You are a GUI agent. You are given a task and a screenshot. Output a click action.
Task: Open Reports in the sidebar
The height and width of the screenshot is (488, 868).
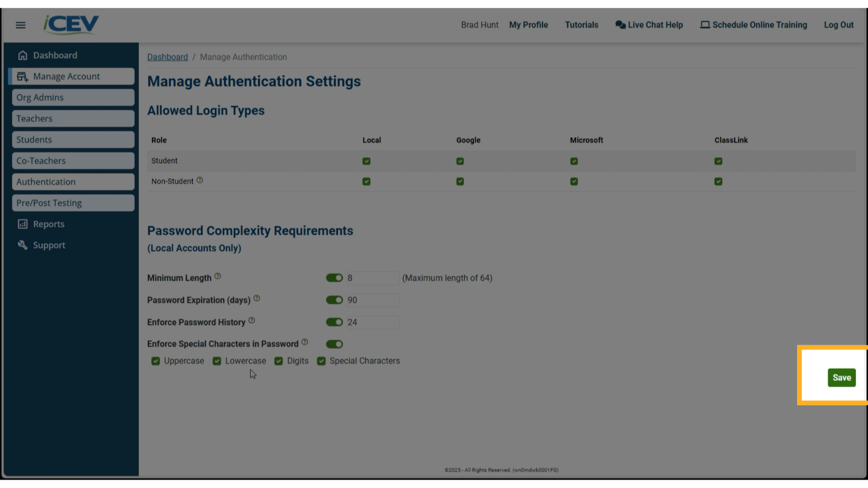click(49, 224)
